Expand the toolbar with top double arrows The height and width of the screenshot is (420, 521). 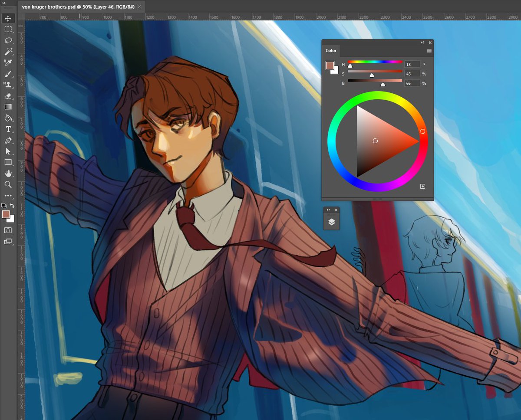coord(4,3)
